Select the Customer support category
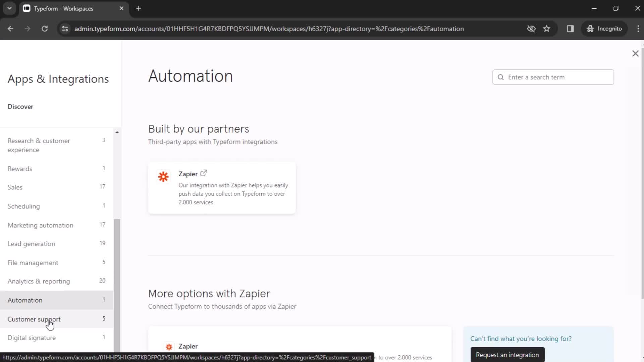This screenshot has width=644, height=362. pos(34,319)
